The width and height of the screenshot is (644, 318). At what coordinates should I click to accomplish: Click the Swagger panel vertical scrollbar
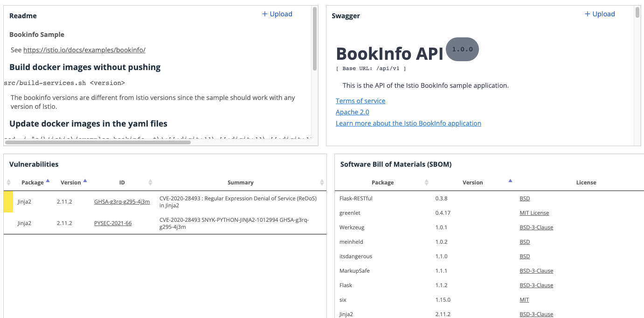[x=637, y=13]
